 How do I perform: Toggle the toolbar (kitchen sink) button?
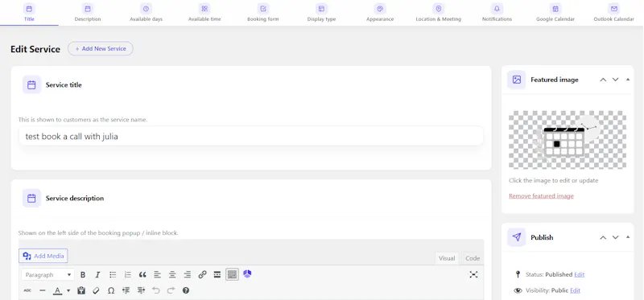pyautogui.click(x=232, y=274)
